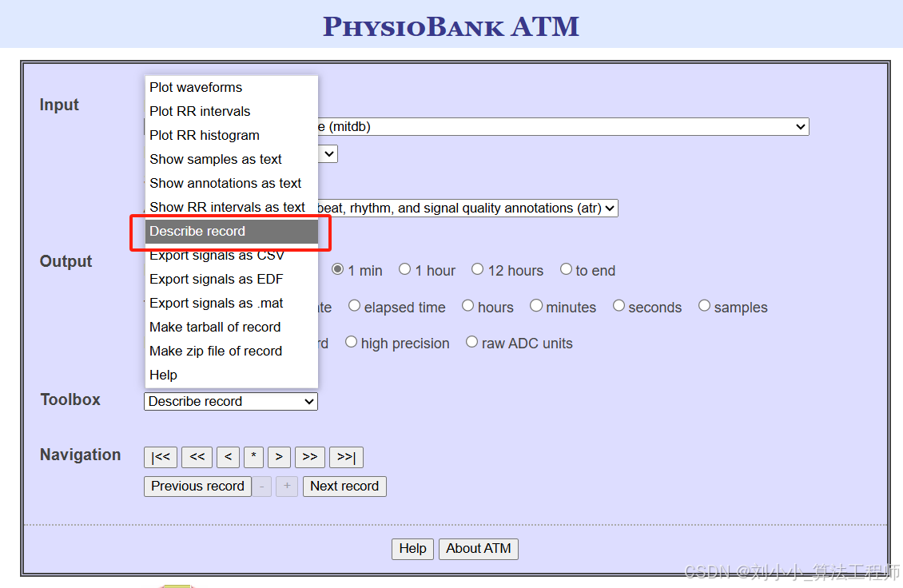Click the Input section label
Image resolution: width=903 pixels, height=588 pixels.
(59, 105)
